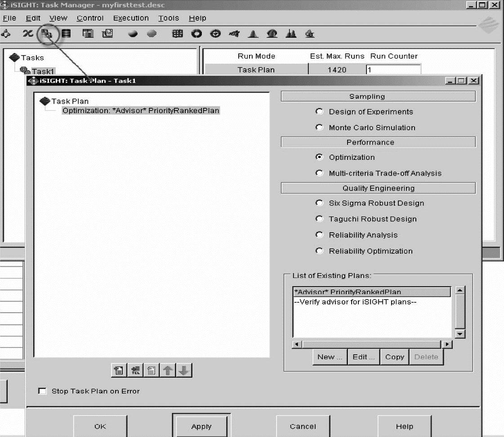
Task: Choose Reliability Optimization option
Action: (x=319, y=251)
